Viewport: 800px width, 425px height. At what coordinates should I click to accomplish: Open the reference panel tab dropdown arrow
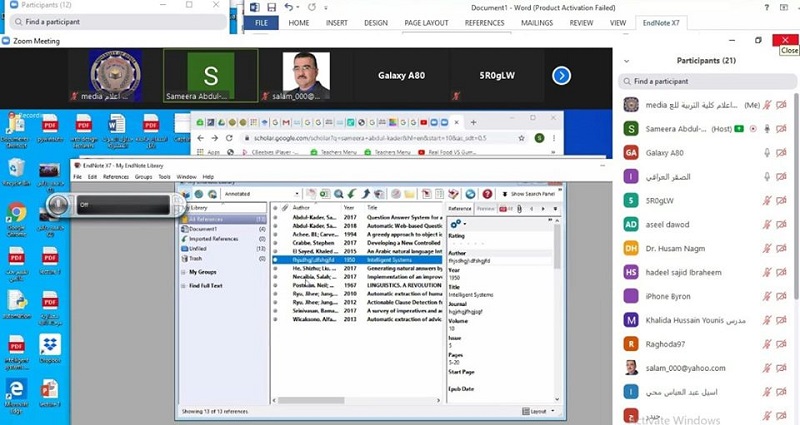click(x=555, y=209)
